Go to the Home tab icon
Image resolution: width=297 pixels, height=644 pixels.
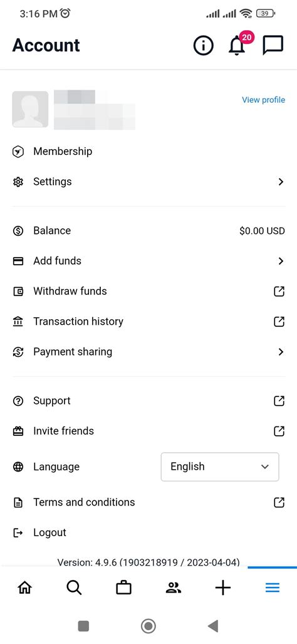pyautogui.click(x=24, y=588)
